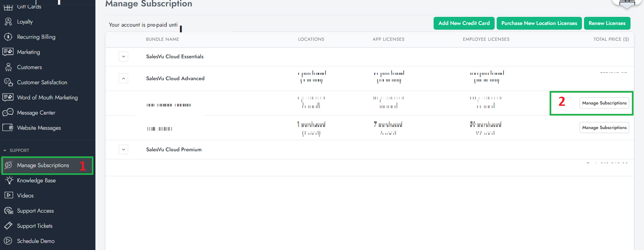644x250 pixels.
Task: Click the Renew Licenses button
Action: 607,23
